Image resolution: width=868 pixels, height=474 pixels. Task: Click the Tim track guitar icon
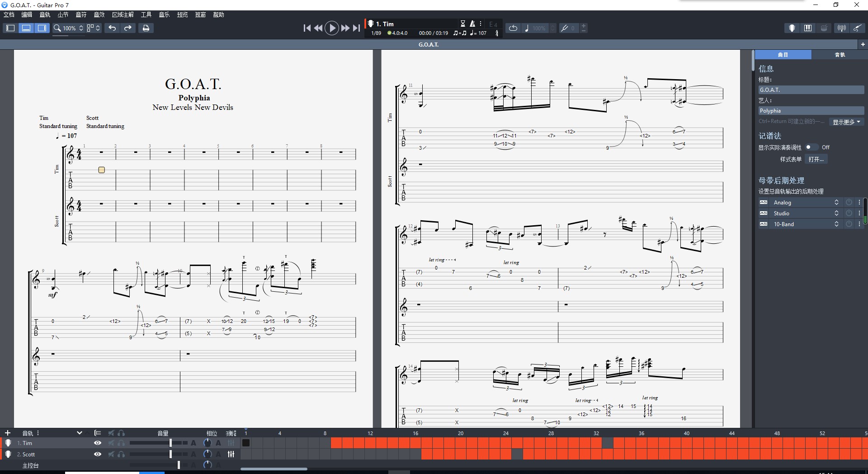(x=8, y=443)
